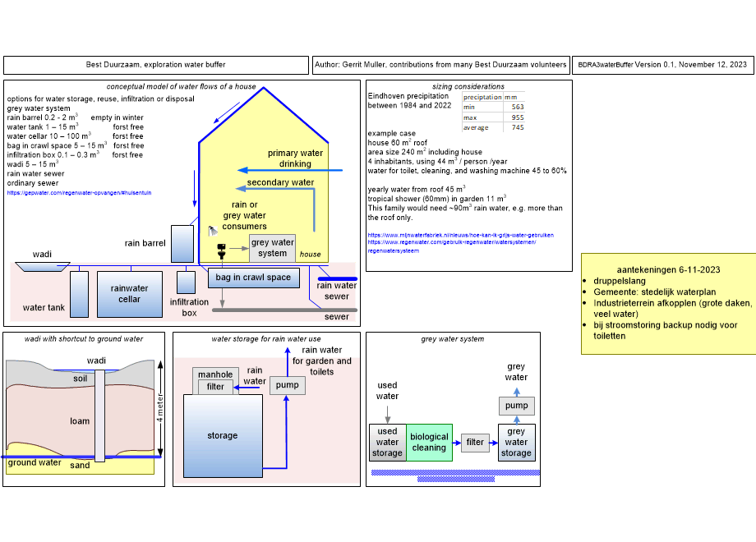Click the toilet icon beside grey water system
The width and height of the screenshot is (756, 542).
[x=221, y=251]
